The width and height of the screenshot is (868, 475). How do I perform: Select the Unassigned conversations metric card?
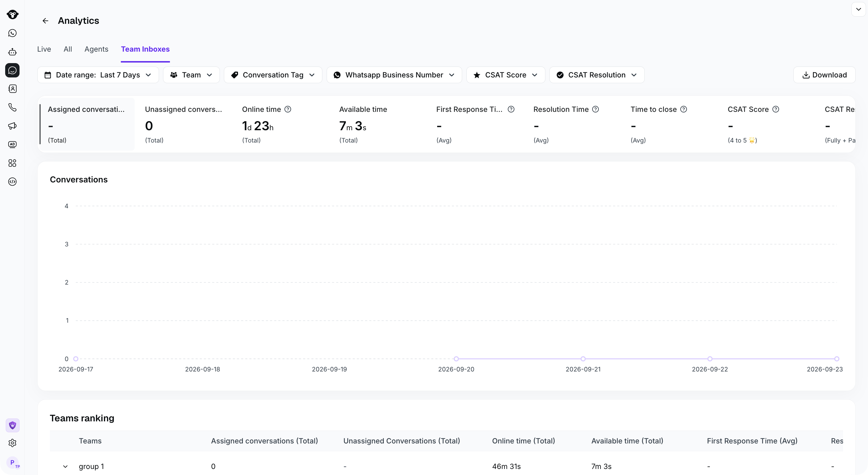tap(184, 124)
